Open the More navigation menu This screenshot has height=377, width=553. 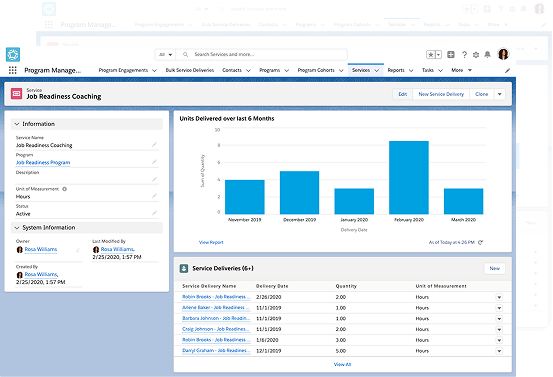[461, 70]
